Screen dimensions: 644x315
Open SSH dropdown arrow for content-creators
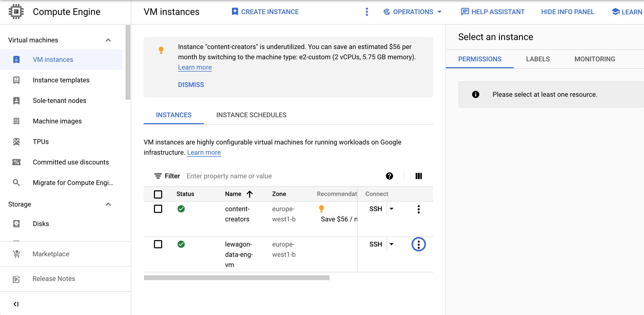point(392,209)
